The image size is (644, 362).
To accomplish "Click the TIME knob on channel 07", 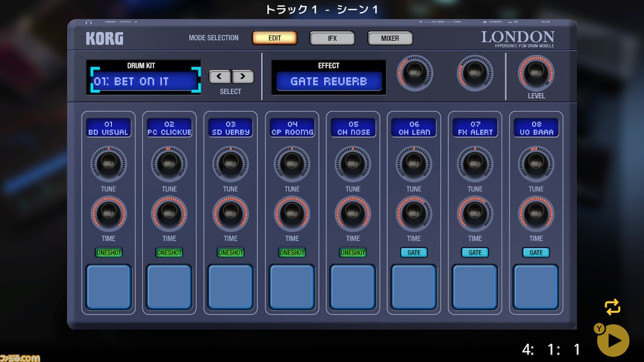I will [x=475, y=214].
